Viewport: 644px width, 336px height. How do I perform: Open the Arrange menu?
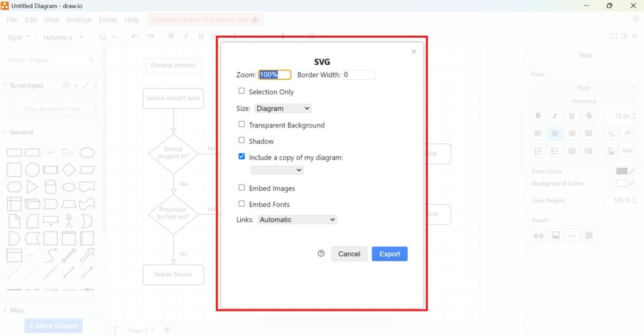[x=79, y=20]
